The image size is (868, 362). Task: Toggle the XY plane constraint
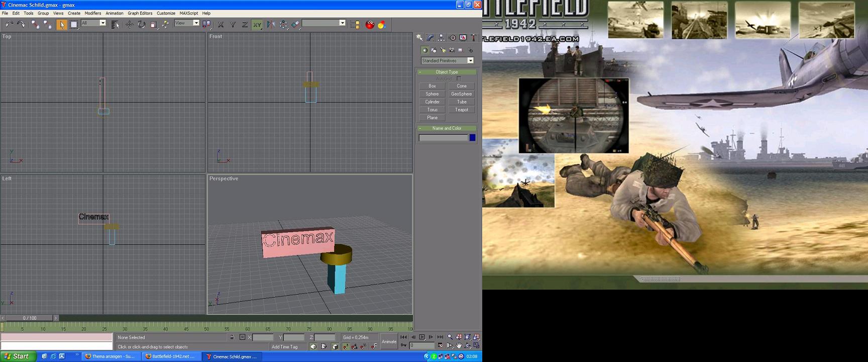point(257,24)
